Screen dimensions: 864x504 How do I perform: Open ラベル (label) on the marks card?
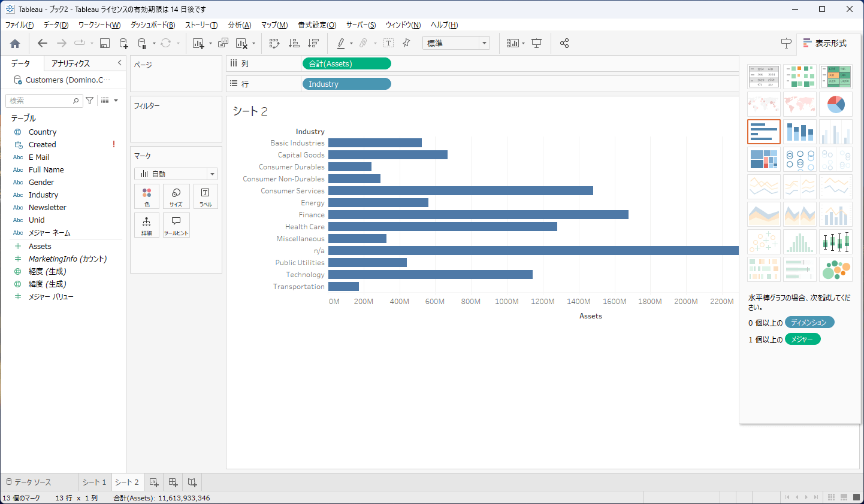click(x=206, y=196)
